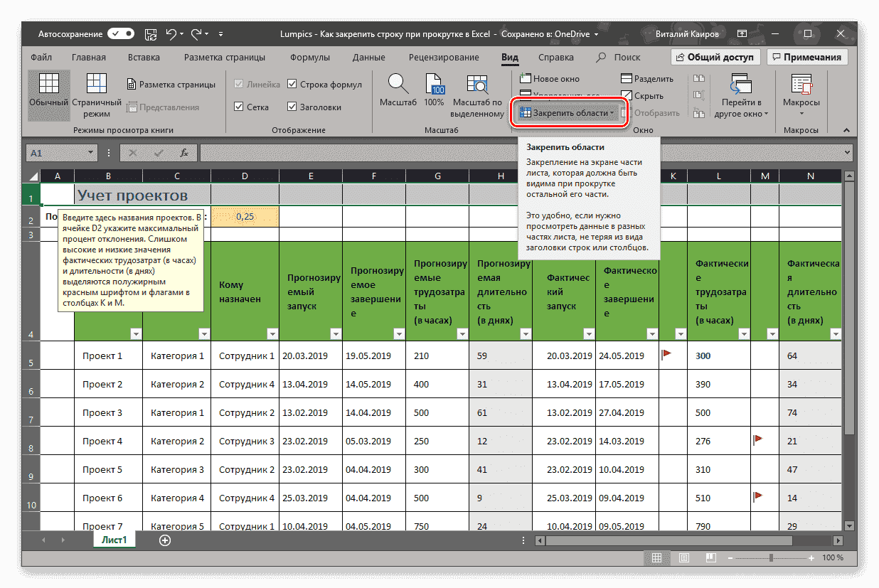879x588 pixels.
Task: Select the 100% zoom icon
Action: [435, 94]
